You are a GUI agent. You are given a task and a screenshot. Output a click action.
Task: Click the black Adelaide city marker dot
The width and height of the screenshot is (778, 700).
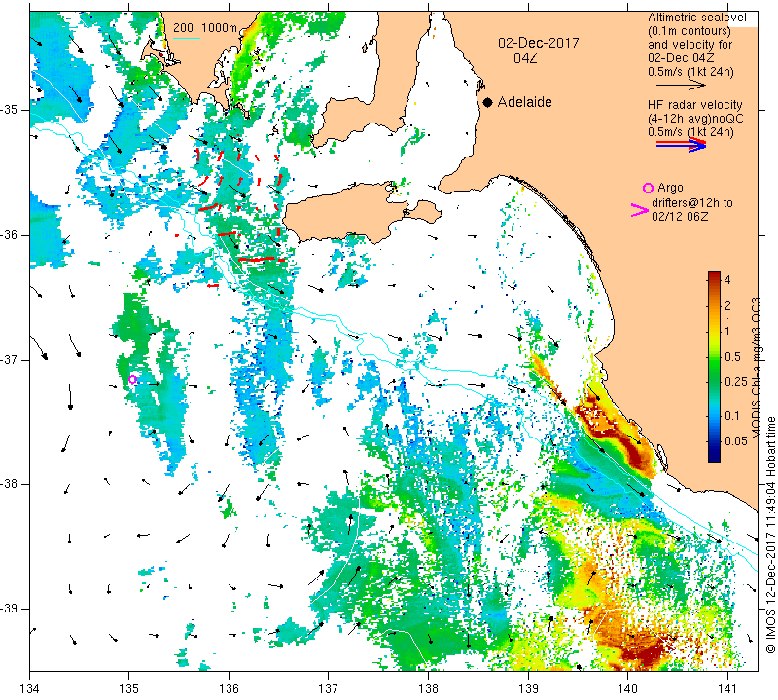(488, 102)
